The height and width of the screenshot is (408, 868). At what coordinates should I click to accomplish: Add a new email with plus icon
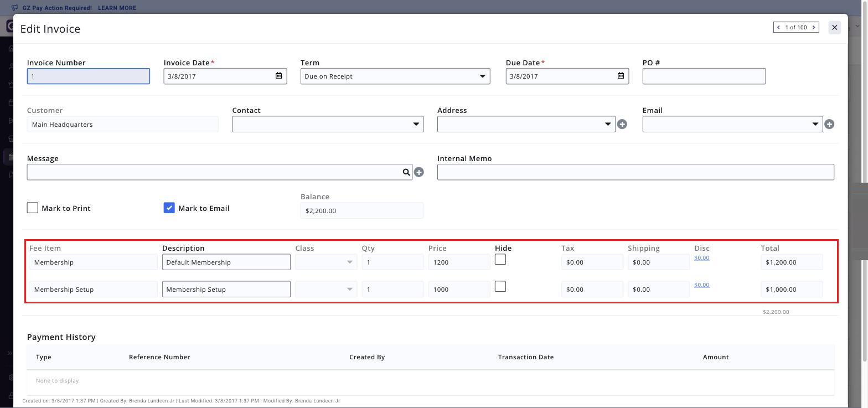[x=829, y=124]
